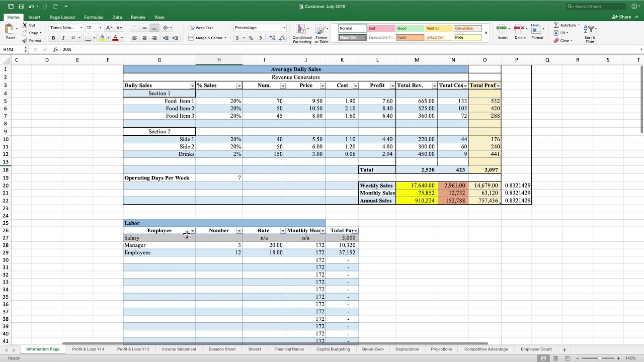Click the Save icon in title bar
The image size is (644, 362).
(21, 7)
